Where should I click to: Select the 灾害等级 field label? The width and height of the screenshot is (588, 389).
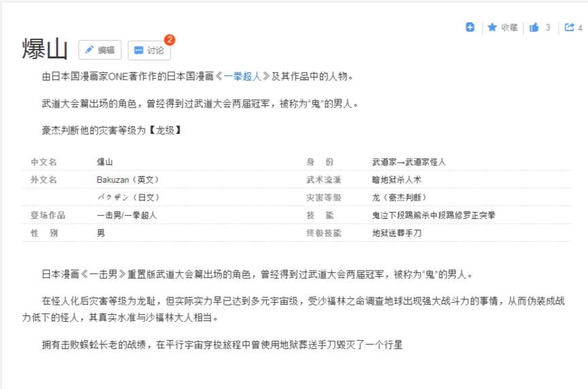324,197
